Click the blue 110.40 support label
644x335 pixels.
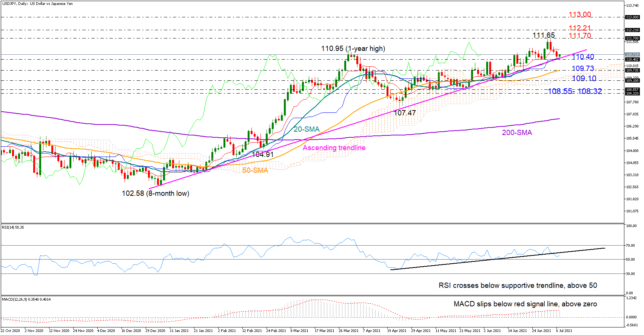tap(583, 57)
